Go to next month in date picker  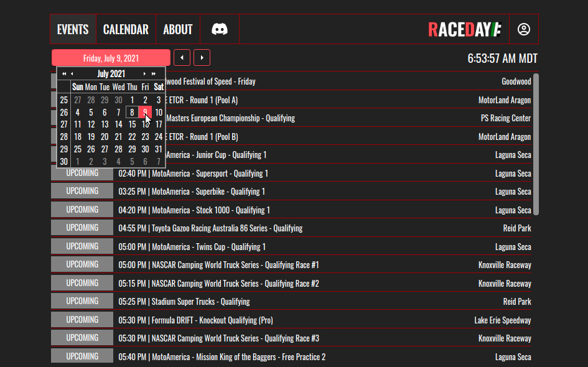click(x=144, y=74)
